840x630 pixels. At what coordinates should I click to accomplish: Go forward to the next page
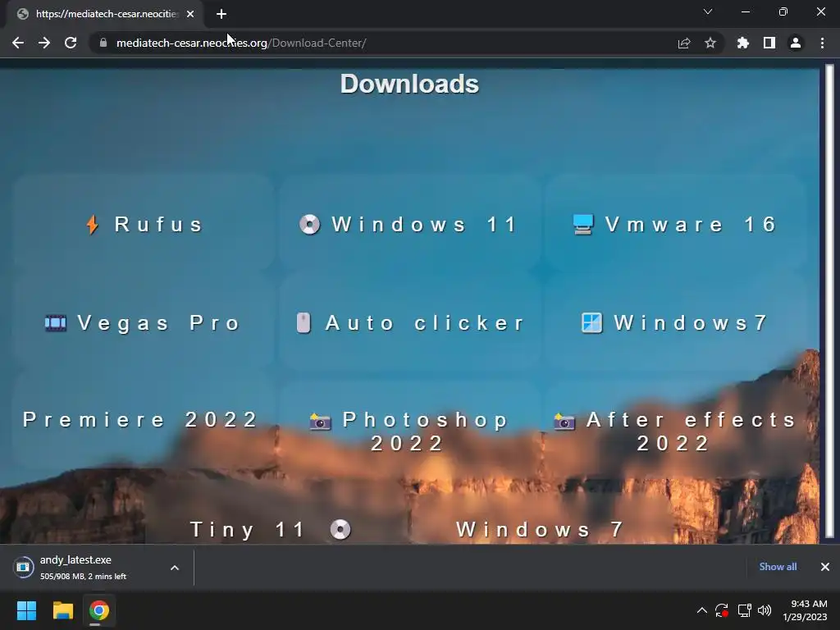(44, 43)
